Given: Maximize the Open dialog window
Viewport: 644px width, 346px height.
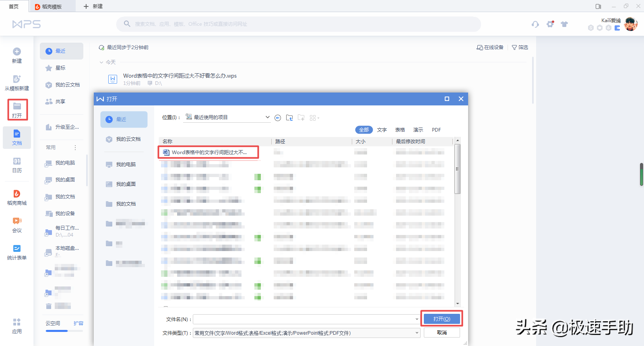Looking at the screenshot, I should tap(447, 99).
